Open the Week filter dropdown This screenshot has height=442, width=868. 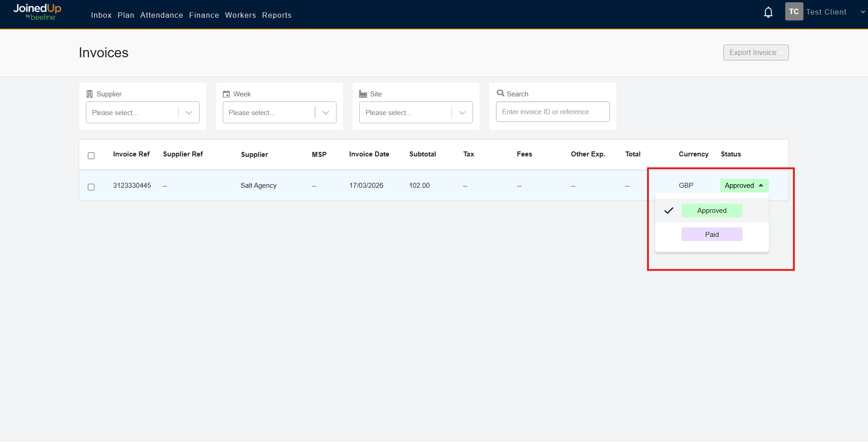pos(326,113)
